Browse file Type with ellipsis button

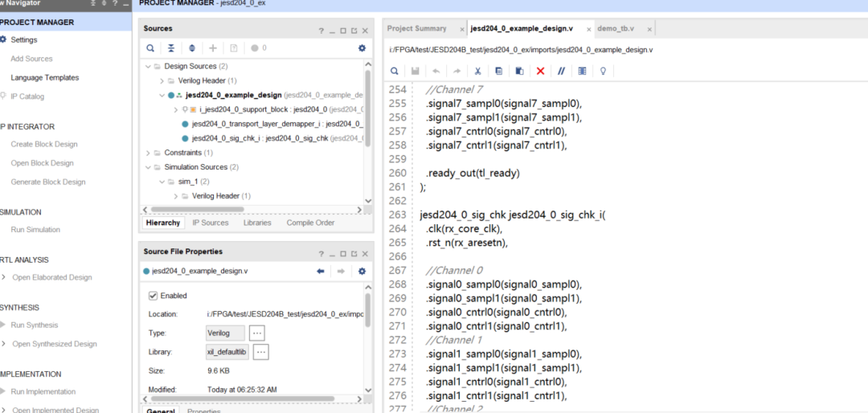257,333
